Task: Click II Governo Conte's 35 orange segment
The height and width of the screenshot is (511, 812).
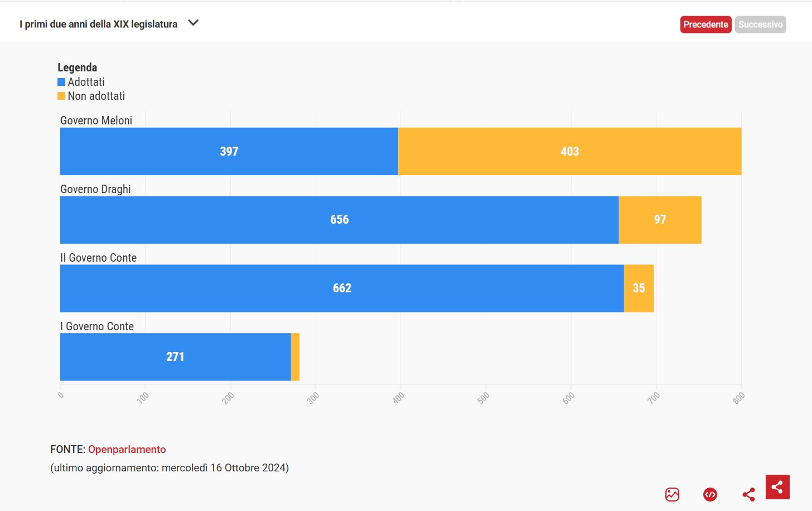Action: coord(639,288)
